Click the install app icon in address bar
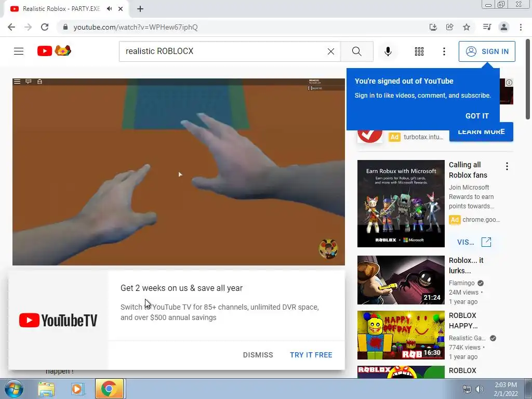This screenshot has width=532, height=399. point(433,27)
